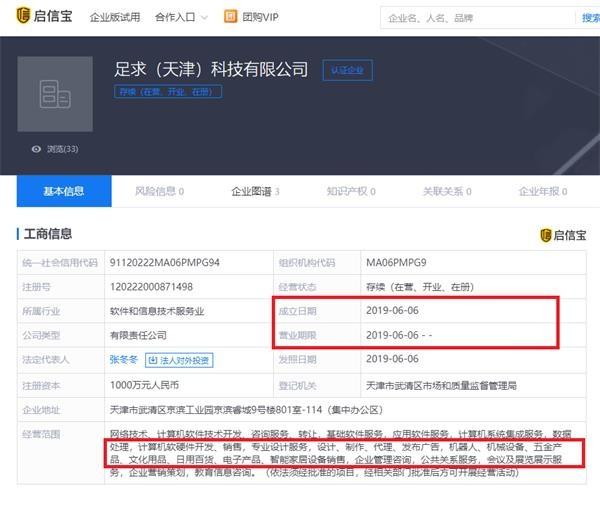Image resolution: width=600 pixels, height=508 pixels.
Task: Click the 法人对外投资 badge icon
Action: click(x=152, y=359)
